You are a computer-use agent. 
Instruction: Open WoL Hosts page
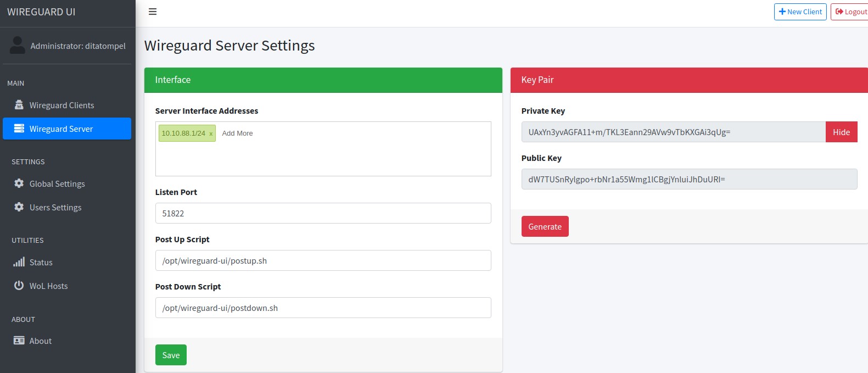click(x=67, y=286)
